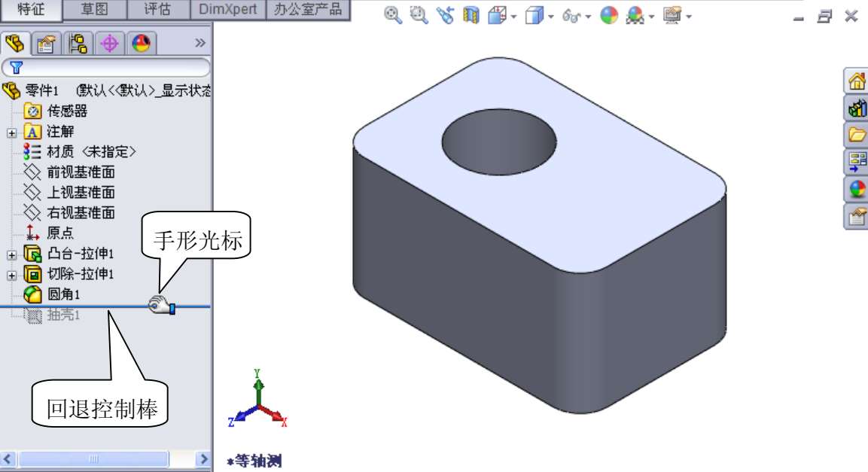The image size is (868, 472).
Task: Click the Previous View icon
Action: tap(445, 15)
